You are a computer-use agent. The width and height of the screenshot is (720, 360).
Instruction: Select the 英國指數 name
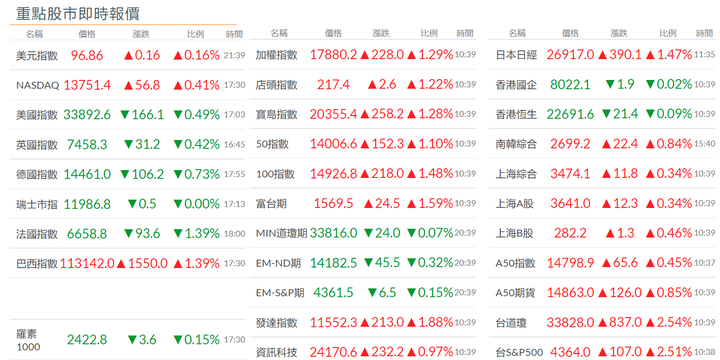pos(37,145)
